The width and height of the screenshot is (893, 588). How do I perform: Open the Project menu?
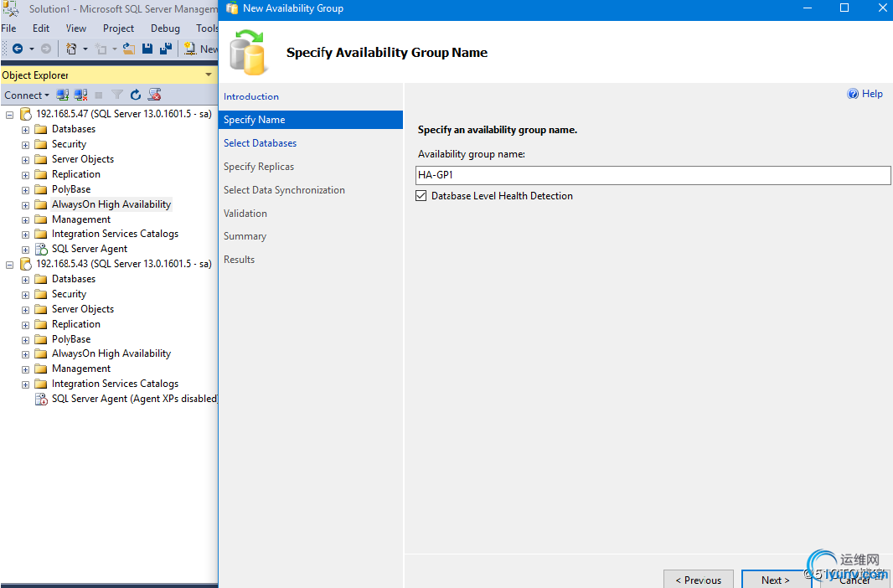click(118, 28)
